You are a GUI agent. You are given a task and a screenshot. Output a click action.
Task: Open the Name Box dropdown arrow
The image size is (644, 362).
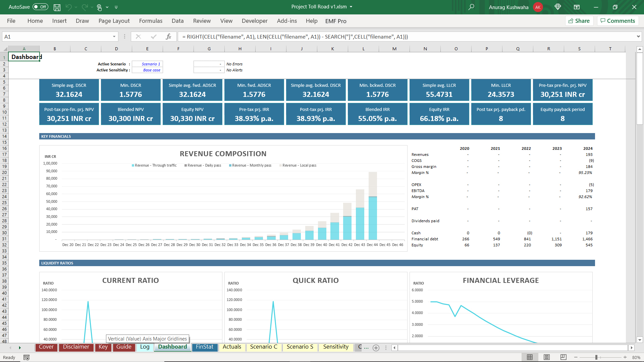coord(114,37)
